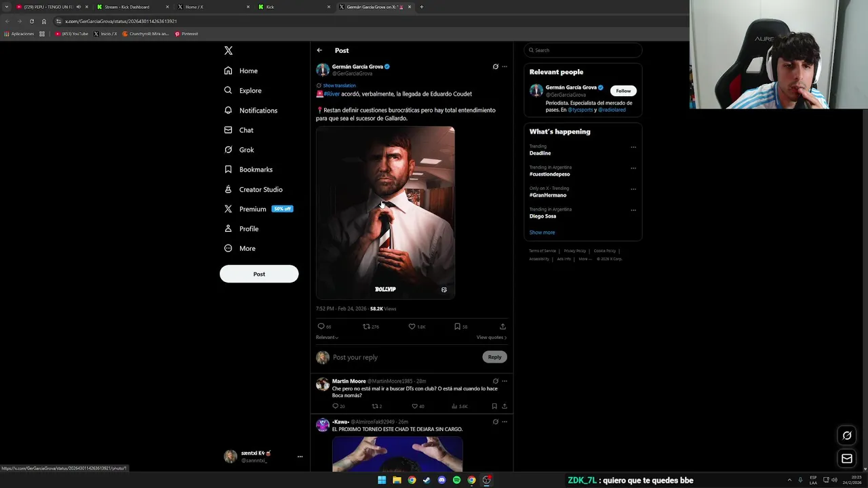
Task: Open Germán García Grova's avatar on the post
Action: [323, 70]
